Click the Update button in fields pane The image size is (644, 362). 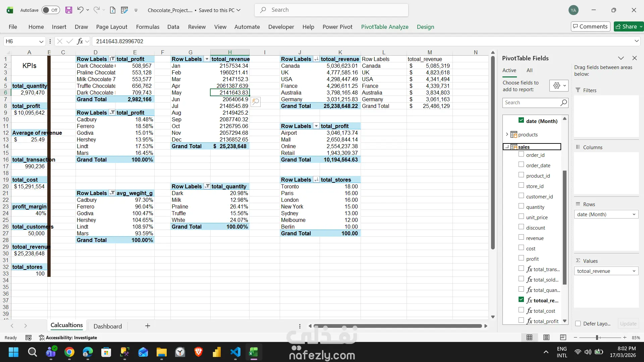point(628,323)
